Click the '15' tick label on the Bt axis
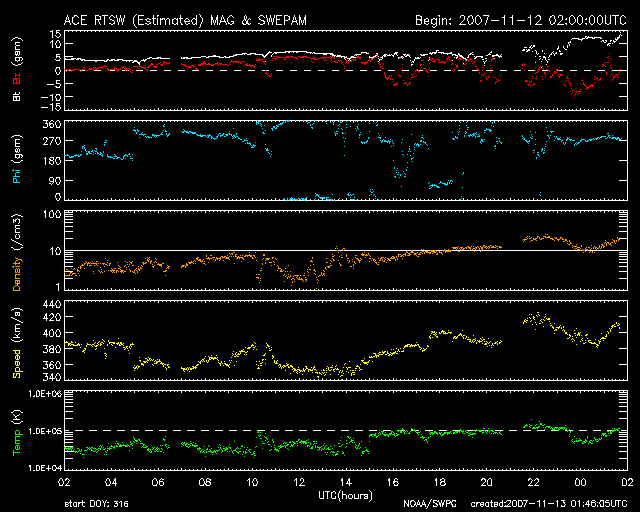 tap(56, 34)
